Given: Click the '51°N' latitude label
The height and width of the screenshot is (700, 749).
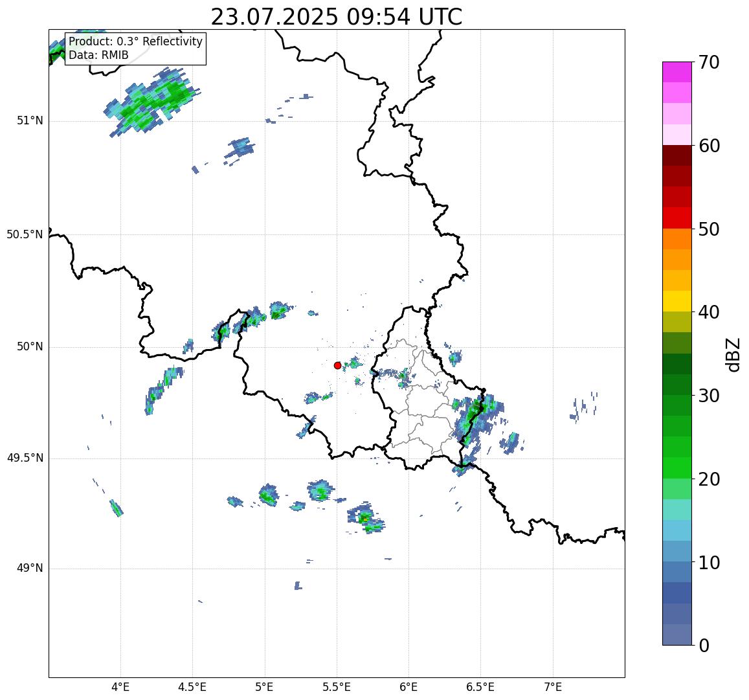Looking at the screenshot, I should (30, 121).
